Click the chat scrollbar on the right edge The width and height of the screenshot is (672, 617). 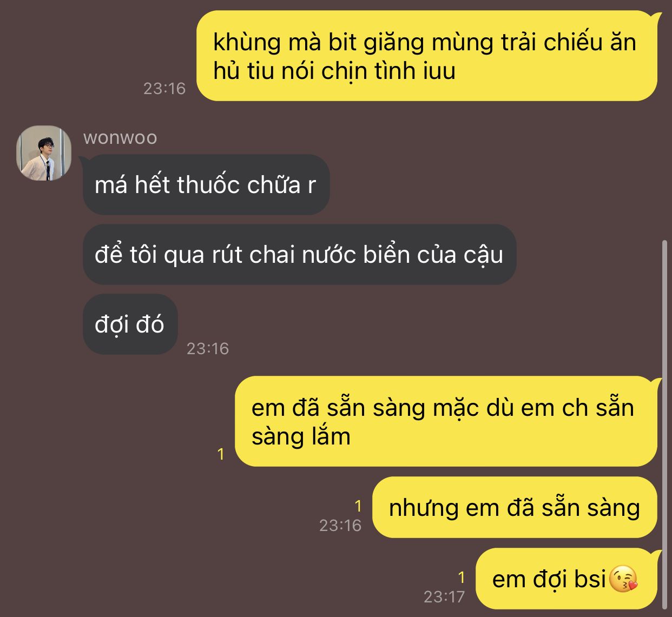665,424
